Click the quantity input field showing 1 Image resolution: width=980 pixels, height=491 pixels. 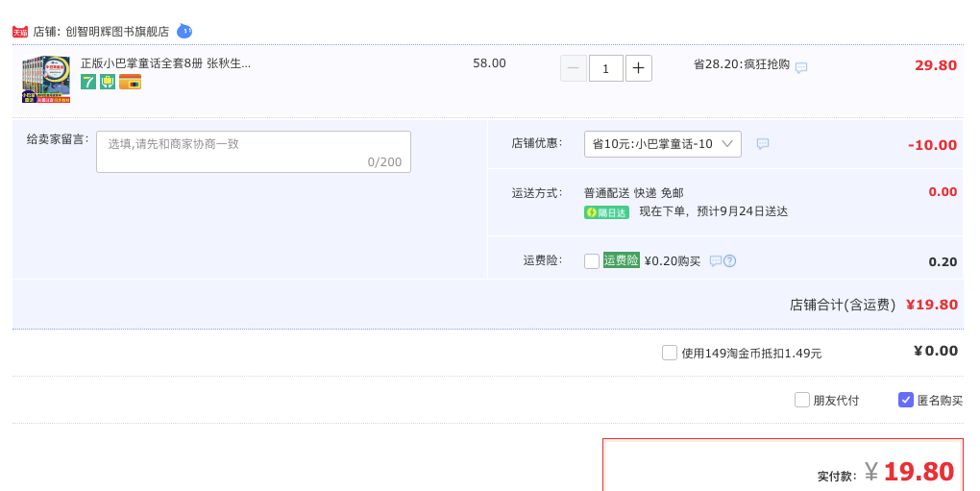click(x=605, y=68)
